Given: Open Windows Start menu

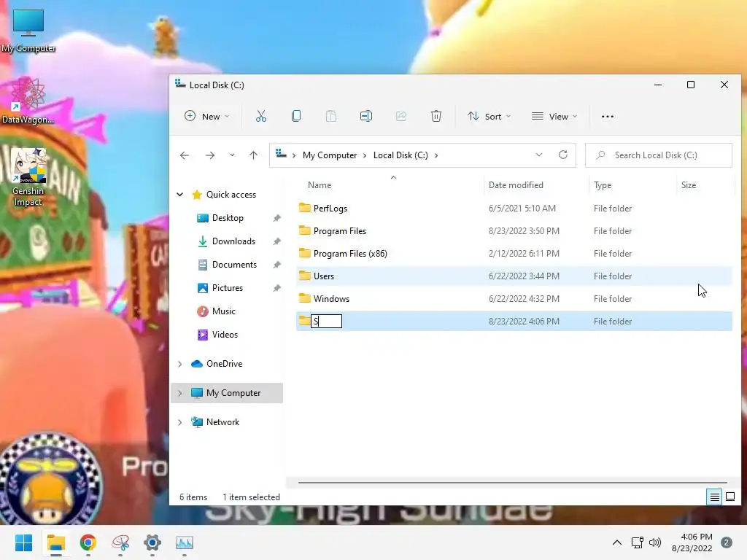Looking at the screenshot, I should pyautogui.click(x=23, y=542).
